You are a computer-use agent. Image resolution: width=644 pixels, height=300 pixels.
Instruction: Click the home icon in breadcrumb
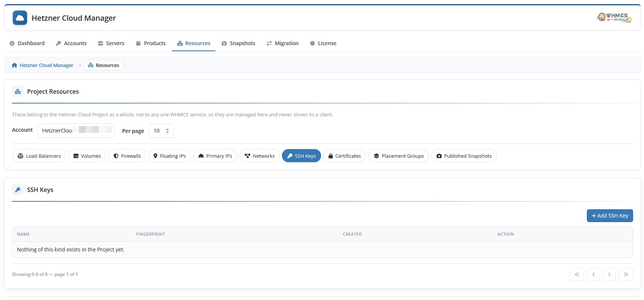pos(14,65)
